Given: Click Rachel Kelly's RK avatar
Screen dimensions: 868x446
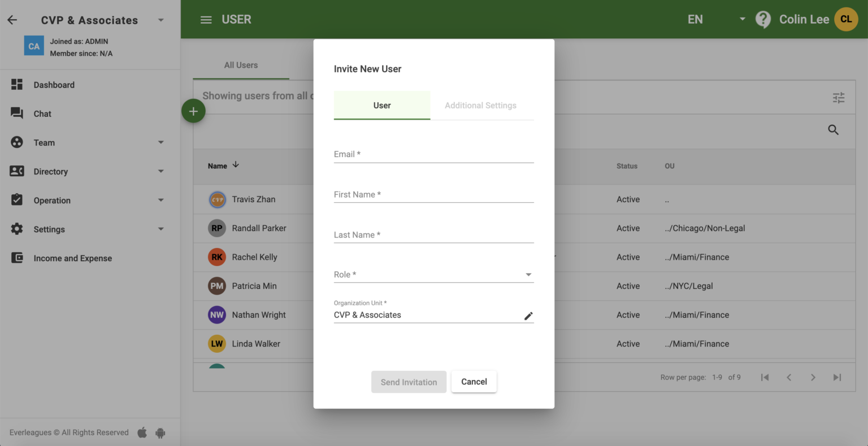Looking at the screenshot, I should click(x=217, y=257).
